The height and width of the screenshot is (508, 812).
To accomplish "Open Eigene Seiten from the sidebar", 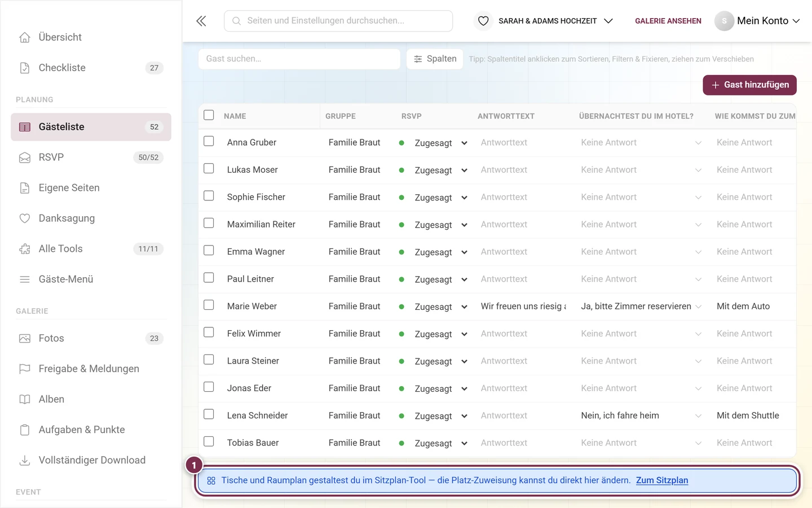I will click(x=91, y=188).
